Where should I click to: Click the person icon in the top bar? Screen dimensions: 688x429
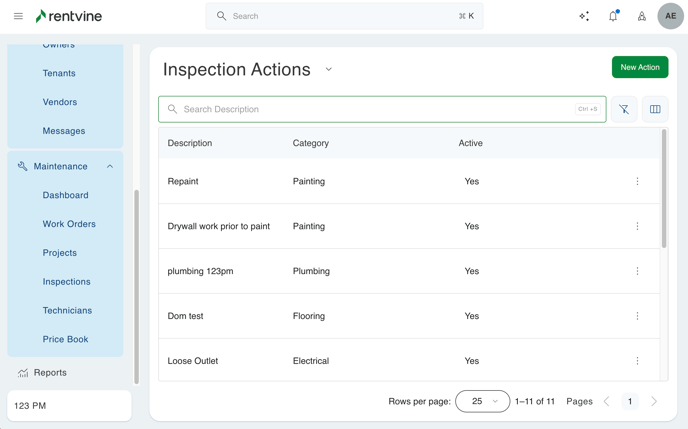642,16
